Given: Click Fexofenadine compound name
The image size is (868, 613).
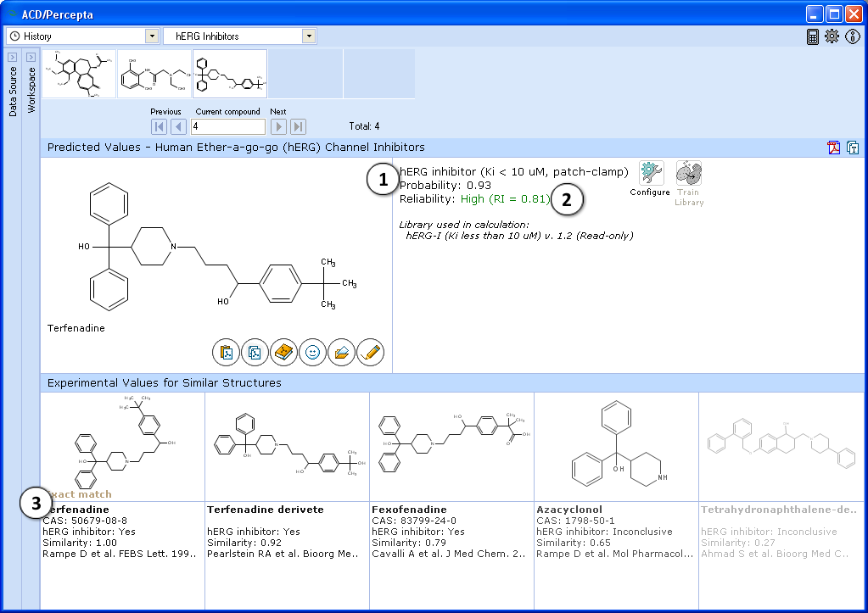Looking at the screenshot, I should pos(409,510).
